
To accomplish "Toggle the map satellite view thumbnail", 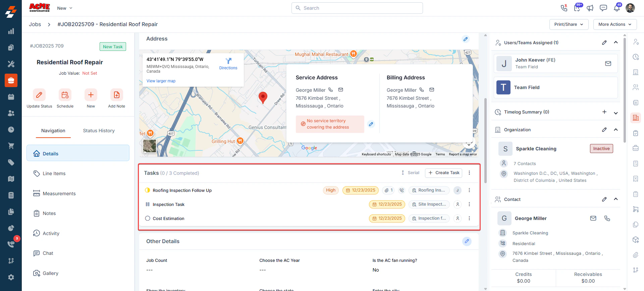I will coord(150,146).
